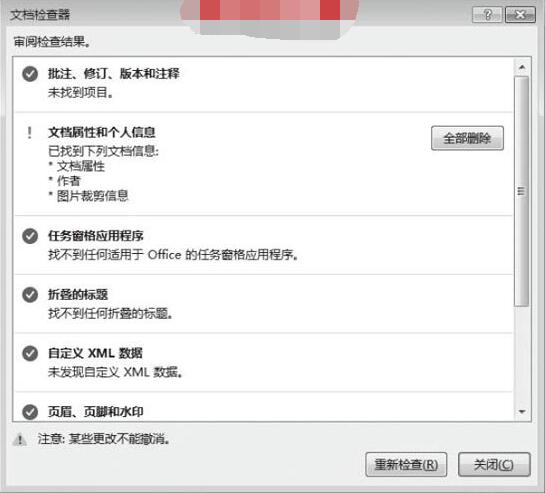This screenshot has width=545, height=493.
Task: Close the 文档检查器 dialog with X
Action: [x=520, y=15]
